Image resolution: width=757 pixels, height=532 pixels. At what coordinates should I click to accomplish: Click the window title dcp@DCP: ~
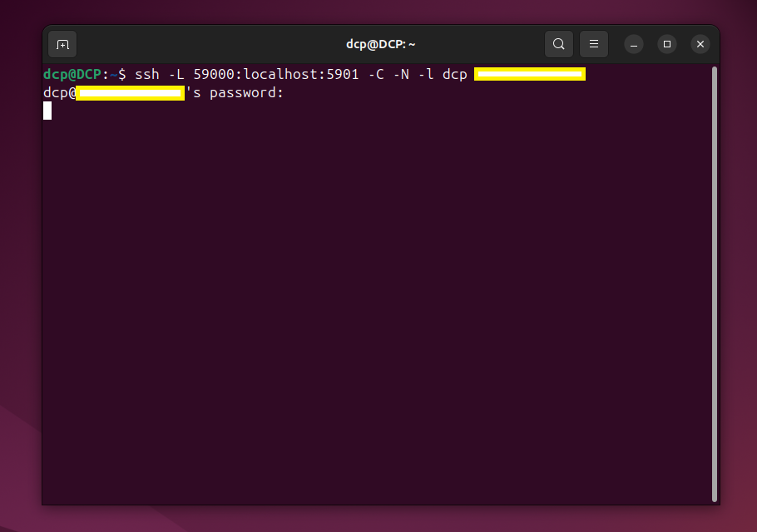coord(380,44)
